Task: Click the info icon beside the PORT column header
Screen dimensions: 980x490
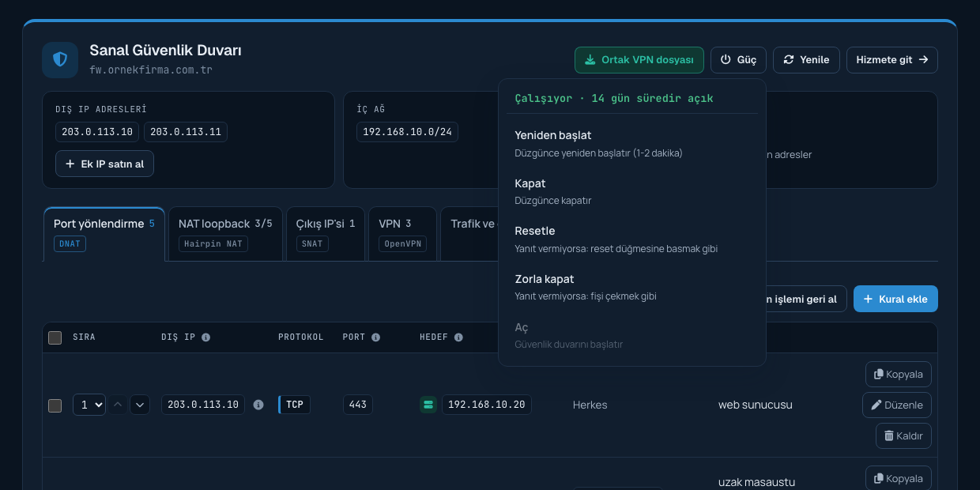Action: coord(375,337)
